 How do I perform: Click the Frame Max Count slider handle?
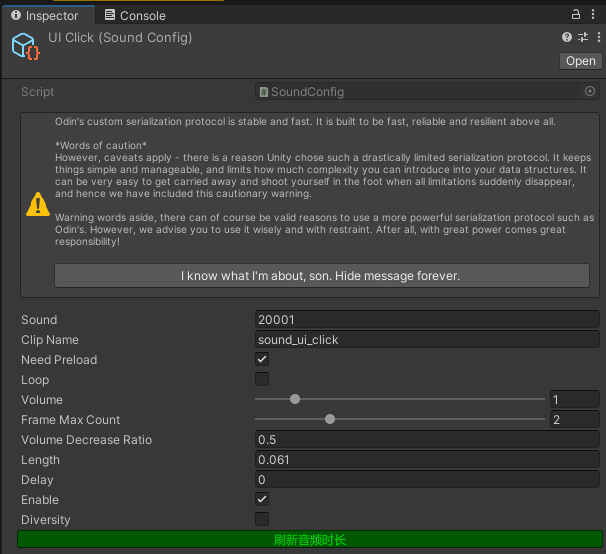tap(330, 419)
